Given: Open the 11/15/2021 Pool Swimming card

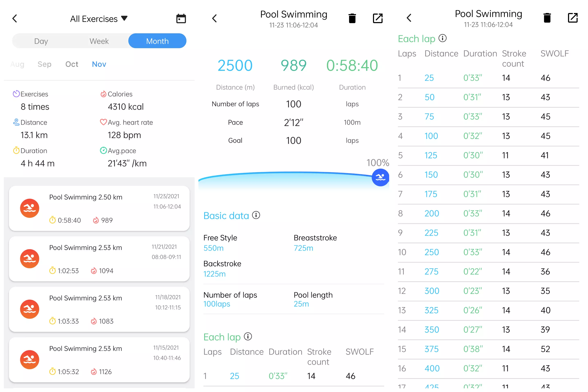Looking at the screenshot, I should 99,360.
